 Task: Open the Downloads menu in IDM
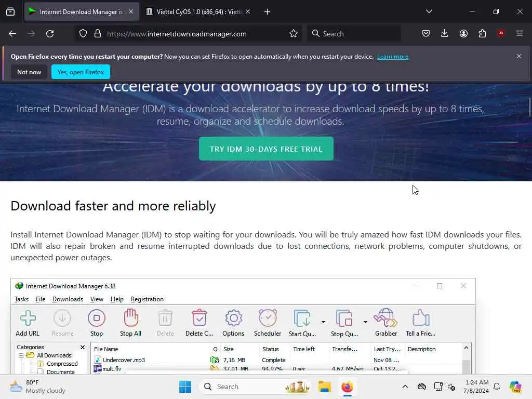(68, 299)
